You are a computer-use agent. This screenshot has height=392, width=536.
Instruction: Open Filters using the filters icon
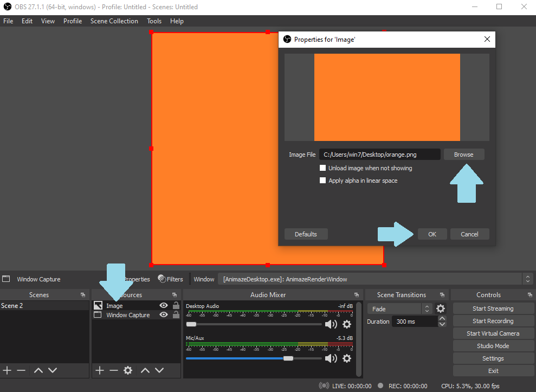coord(171,279)
